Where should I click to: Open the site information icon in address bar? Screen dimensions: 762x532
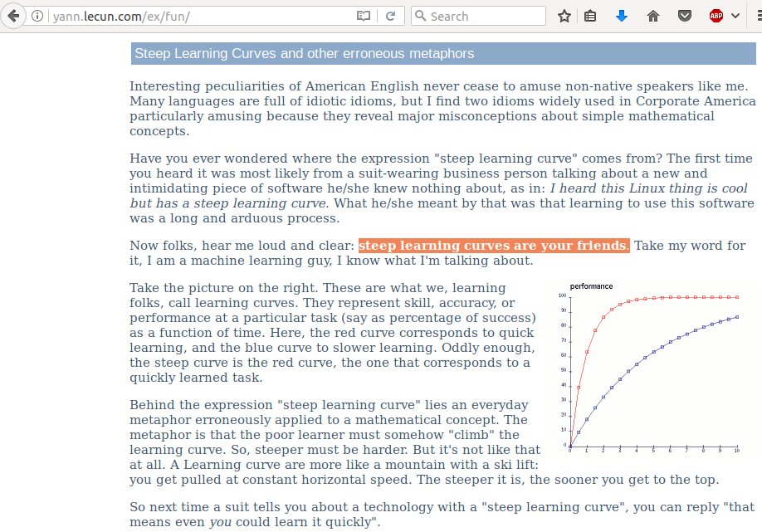37,16
